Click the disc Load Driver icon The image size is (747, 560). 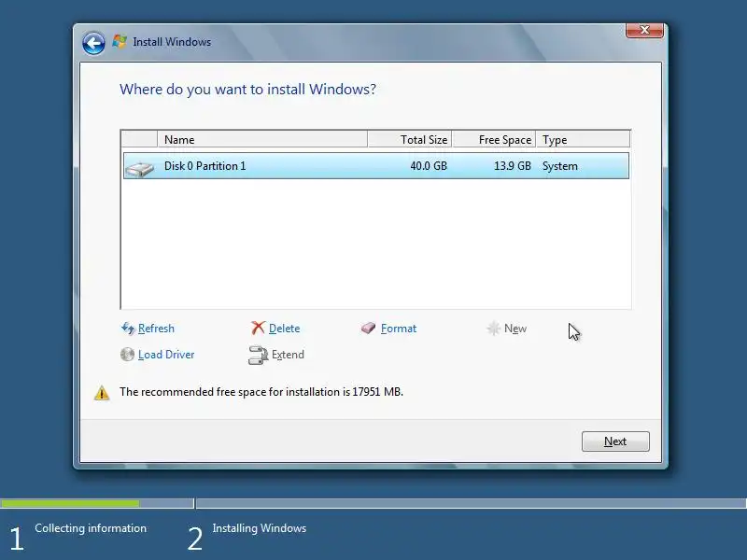point(127,355)
